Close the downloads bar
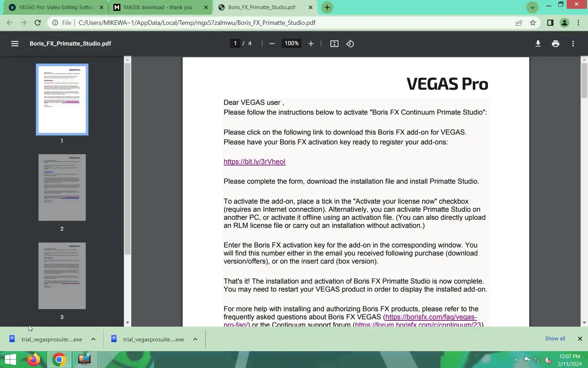 (x=580, y=339)
